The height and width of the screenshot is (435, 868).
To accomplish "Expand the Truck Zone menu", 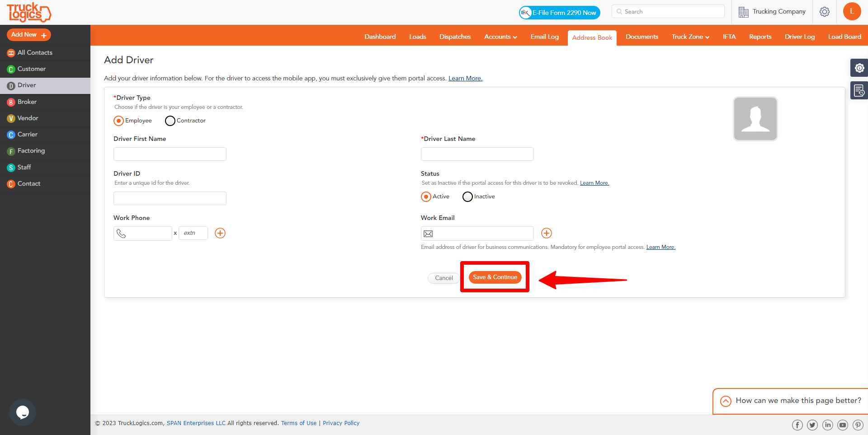I will coord(689,37).
